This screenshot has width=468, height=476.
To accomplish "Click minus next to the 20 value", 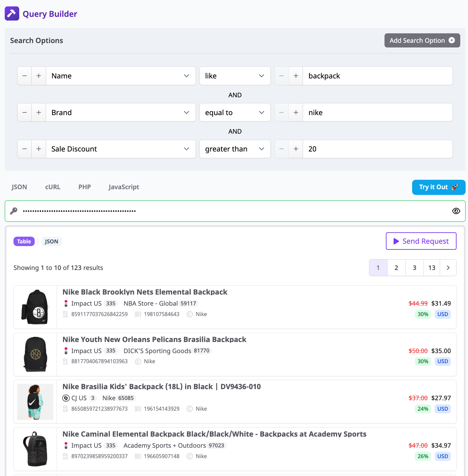I will tap(281, 149).
